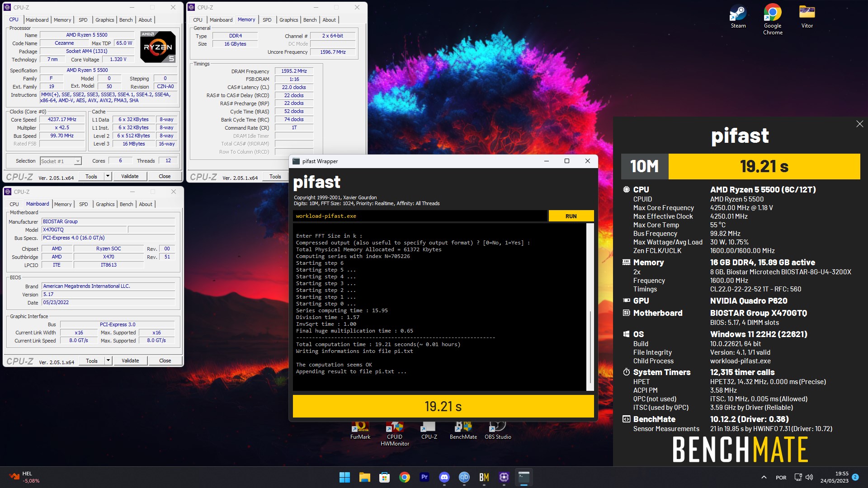The width and height of the screenshot is (868, 488).
Task: Open Tools dropdown arrow in CPU-Z Mainboard window
Action: [x=108, y=361]
